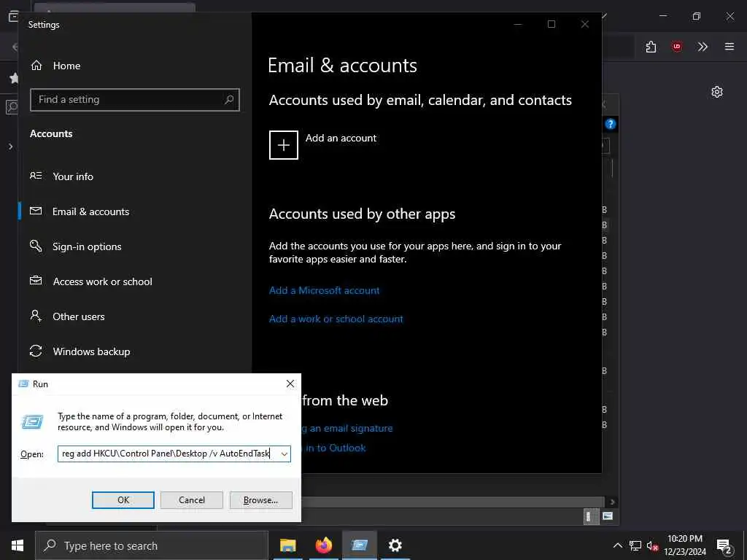Click Cancel in the Run dialog
This screenshot has width=747, height=560.
pyautogui.click(x=192, y=500)
